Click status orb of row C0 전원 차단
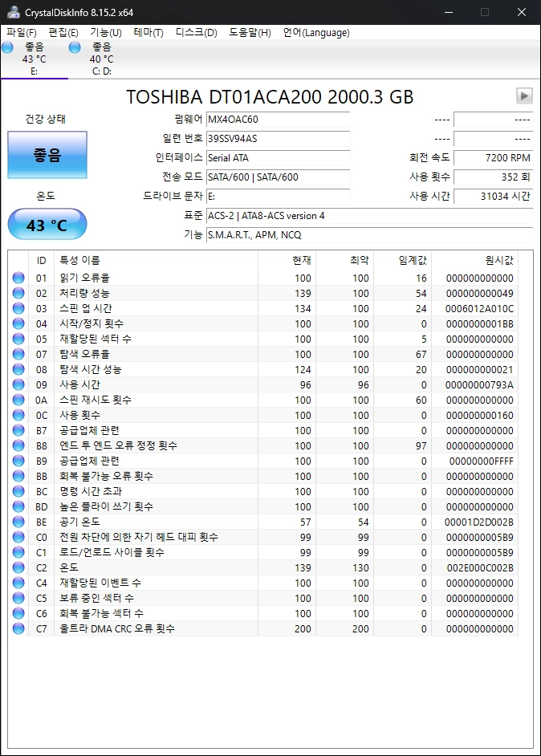The width and height of the screenshot is (541, 756). 18,537
